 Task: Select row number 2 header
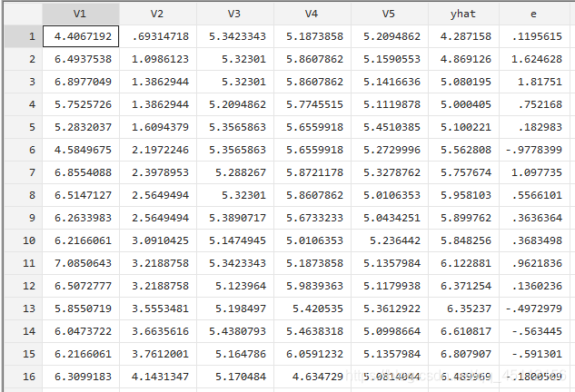[24, 59]
